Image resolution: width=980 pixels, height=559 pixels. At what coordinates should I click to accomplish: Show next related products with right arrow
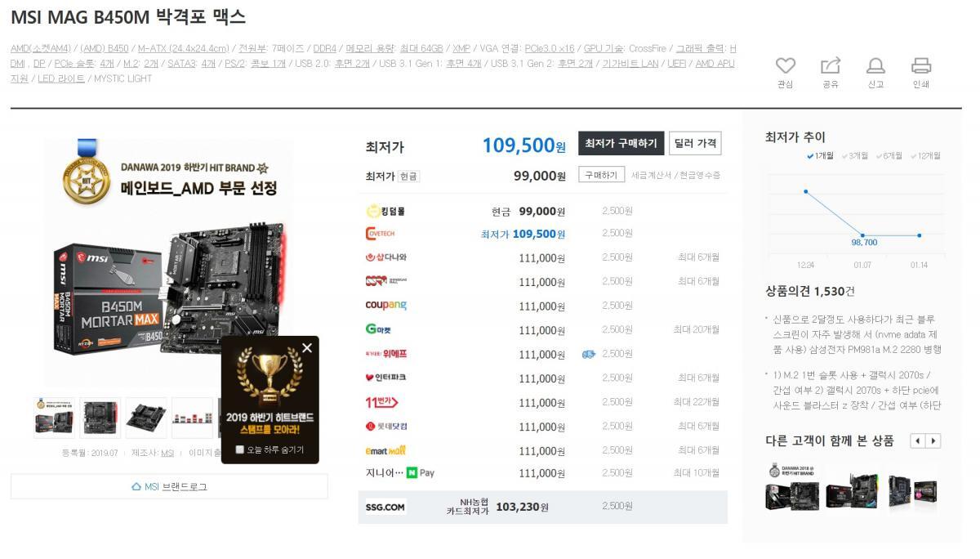(x=933, y=441)
